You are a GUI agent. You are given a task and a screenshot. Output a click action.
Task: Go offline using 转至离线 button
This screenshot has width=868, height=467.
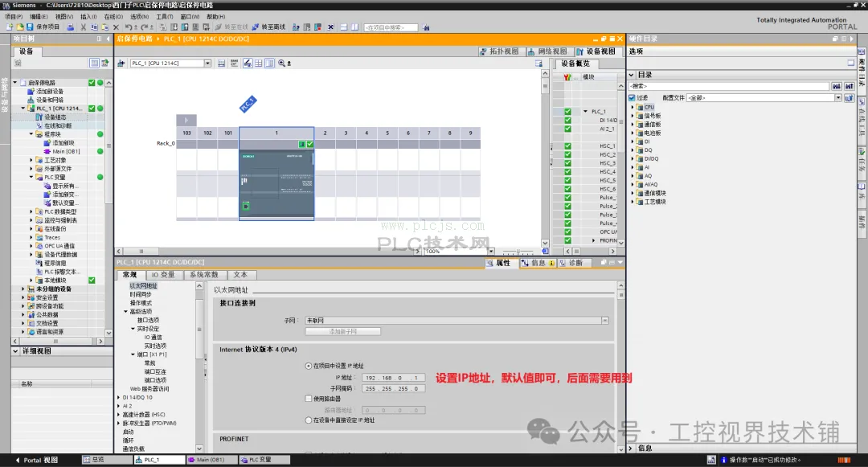click(269, 27)
